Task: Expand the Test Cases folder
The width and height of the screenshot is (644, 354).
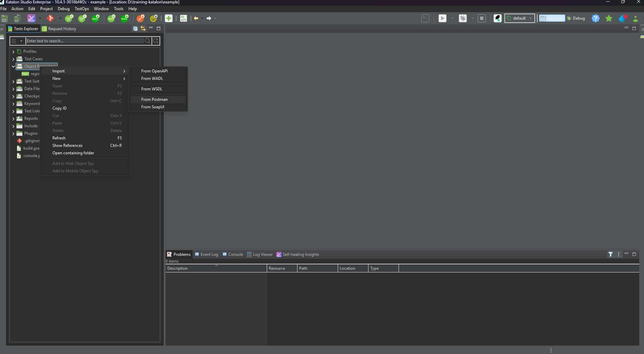Action: click(13, 59)
